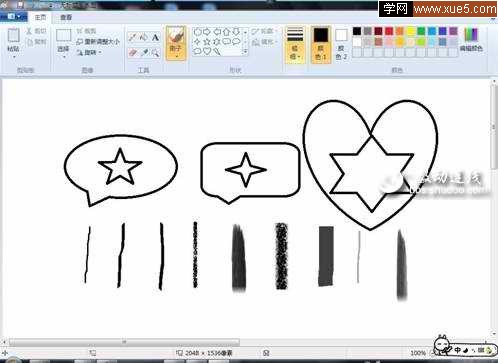Open the Brushes dropdown
498x363 pixels.
coord(176,43)
